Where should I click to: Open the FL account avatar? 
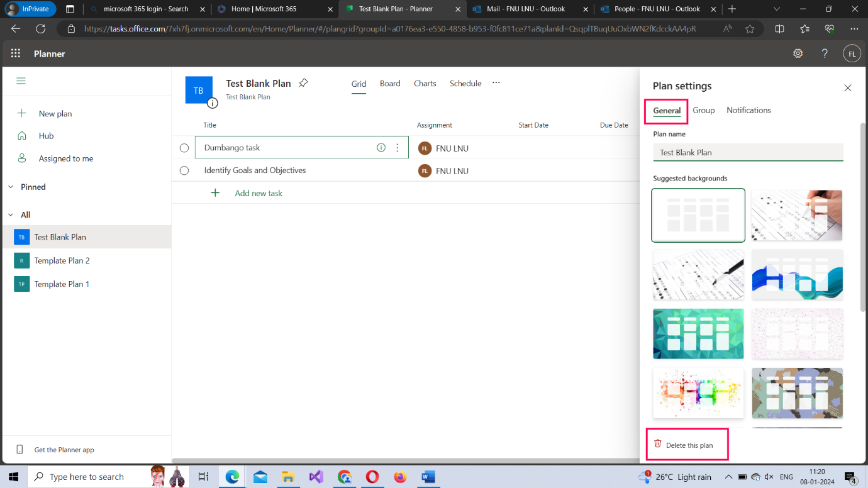coord(852,53)
